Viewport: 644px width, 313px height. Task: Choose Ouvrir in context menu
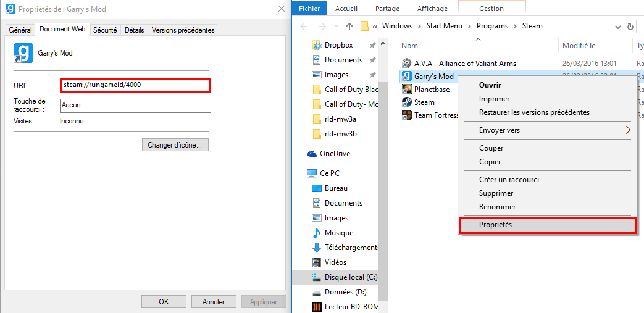548,85
